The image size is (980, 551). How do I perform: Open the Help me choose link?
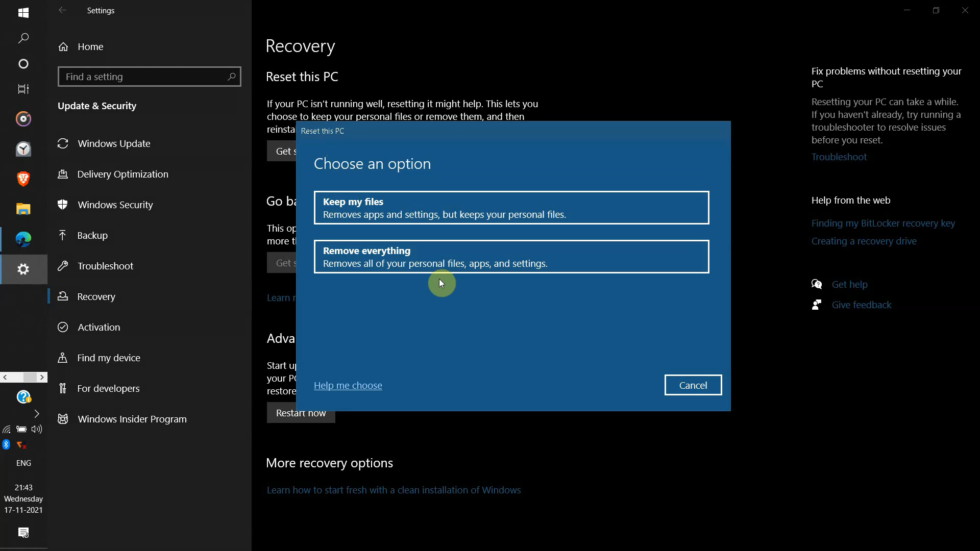pos(348,385)
